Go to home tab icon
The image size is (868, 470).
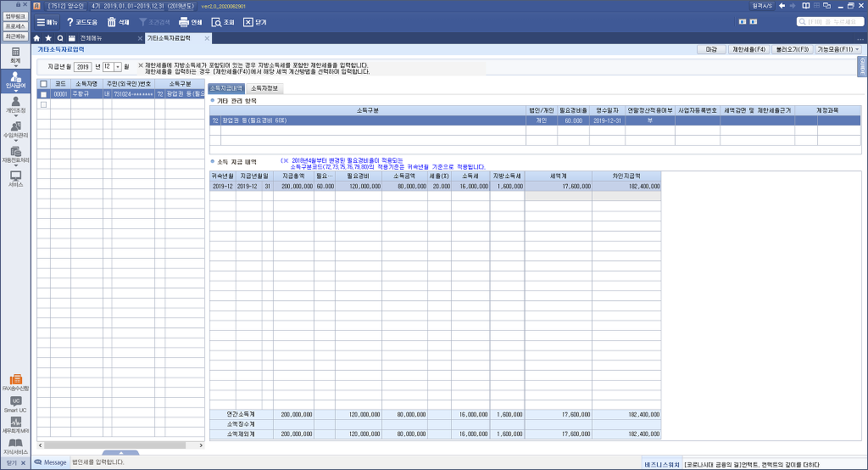36,38
